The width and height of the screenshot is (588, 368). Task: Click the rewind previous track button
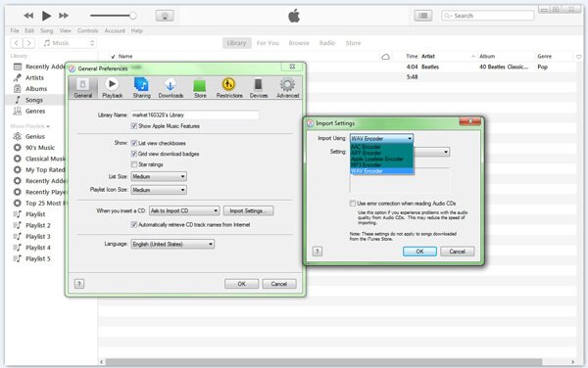[x=28, y=16]
